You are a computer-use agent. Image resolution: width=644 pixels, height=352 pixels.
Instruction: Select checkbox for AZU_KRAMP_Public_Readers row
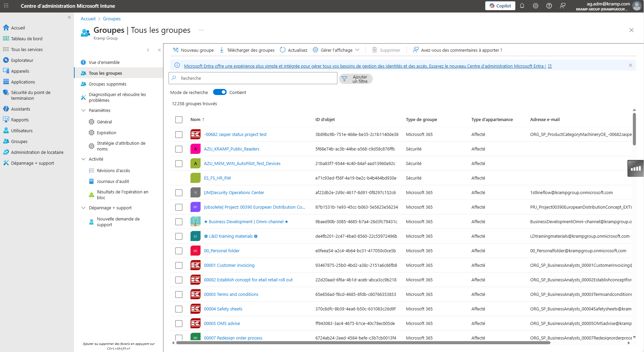click(179, 149)
